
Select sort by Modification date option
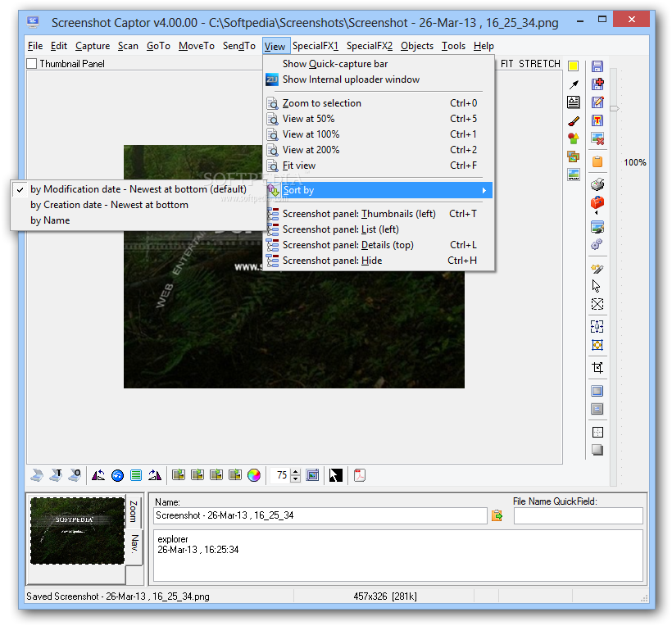point(138,189)
